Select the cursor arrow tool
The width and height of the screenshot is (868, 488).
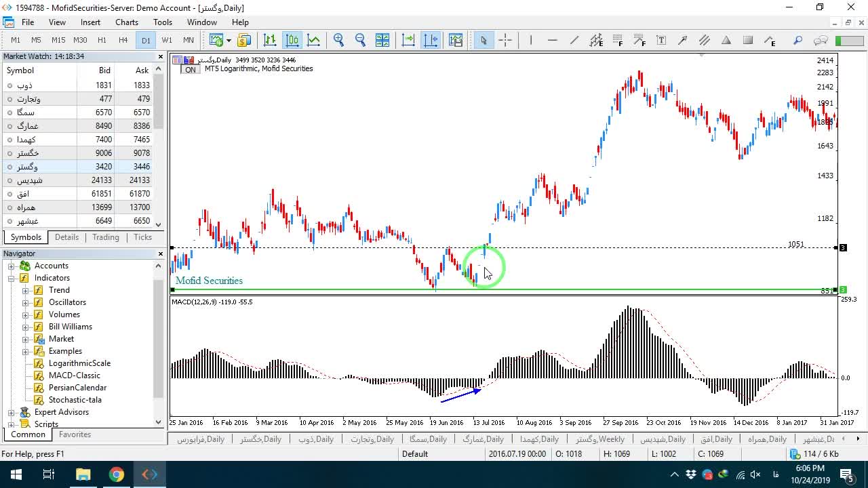(x=484, y=40)
